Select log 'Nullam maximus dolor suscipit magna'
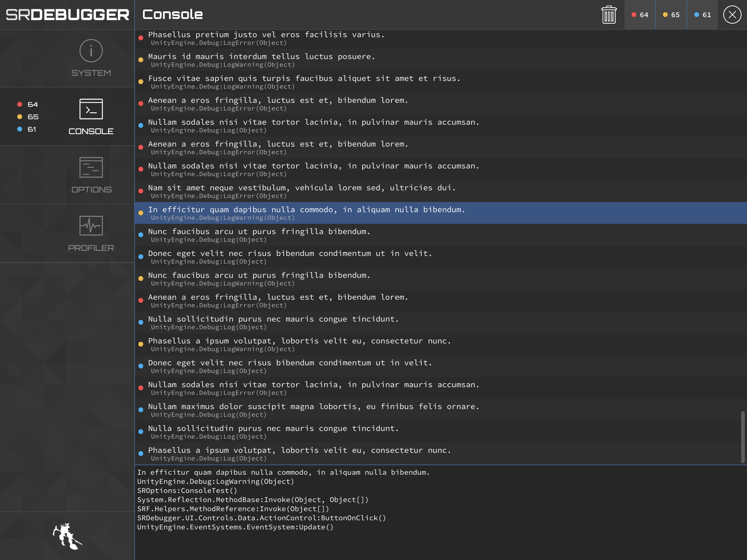747x560 pixels. click(441, 410)
